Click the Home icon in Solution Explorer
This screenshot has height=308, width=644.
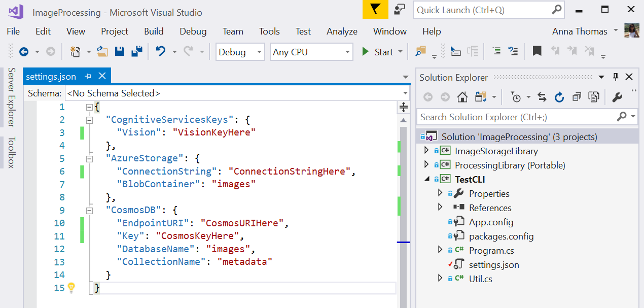(x=462, y=97)
